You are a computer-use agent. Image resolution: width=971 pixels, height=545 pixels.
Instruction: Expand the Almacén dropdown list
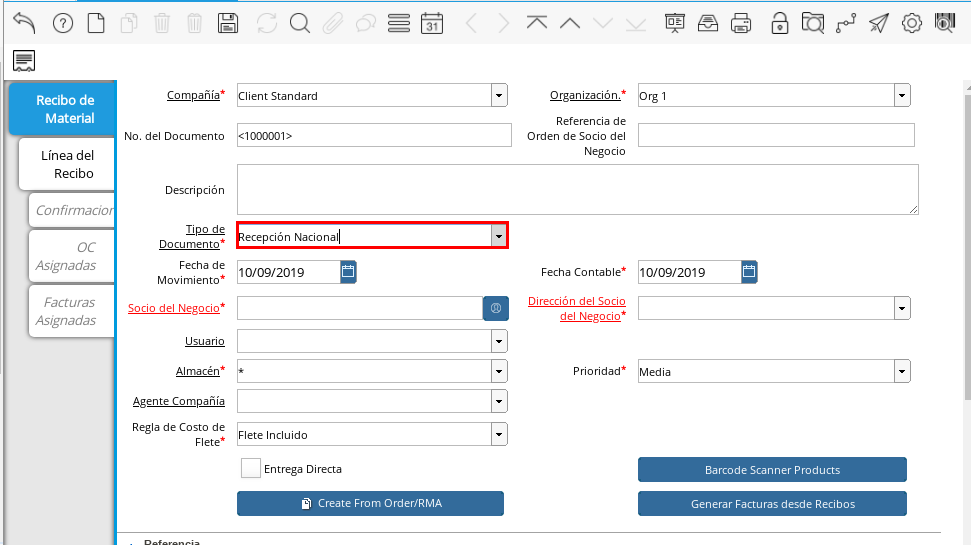[x=498, y=371]
